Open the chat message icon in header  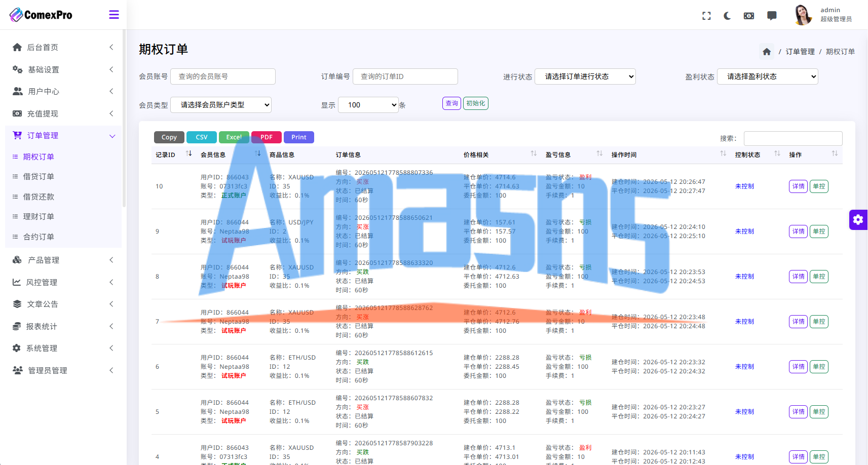click(772, 16)
